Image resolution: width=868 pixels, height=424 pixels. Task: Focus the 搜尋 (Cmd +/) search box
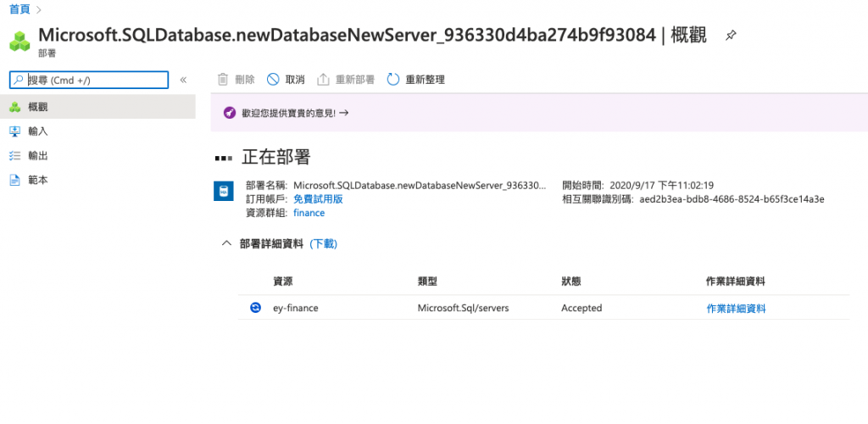click(89, 80)
